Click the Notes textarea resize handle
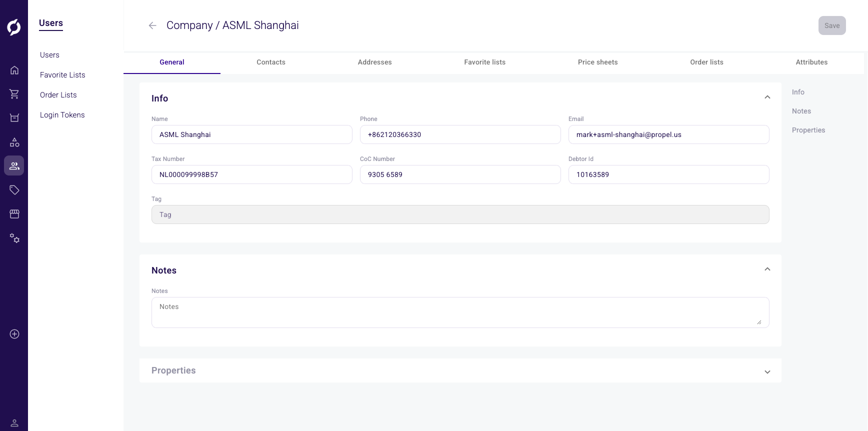The width and height of the screenshot is (868, 431). point(759,322)
